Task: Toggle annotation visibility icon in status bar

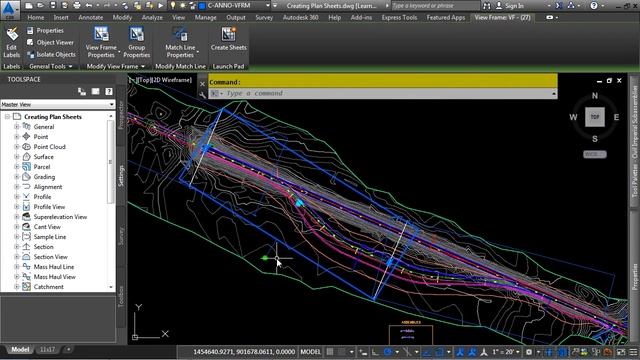Action: [460, 352]
